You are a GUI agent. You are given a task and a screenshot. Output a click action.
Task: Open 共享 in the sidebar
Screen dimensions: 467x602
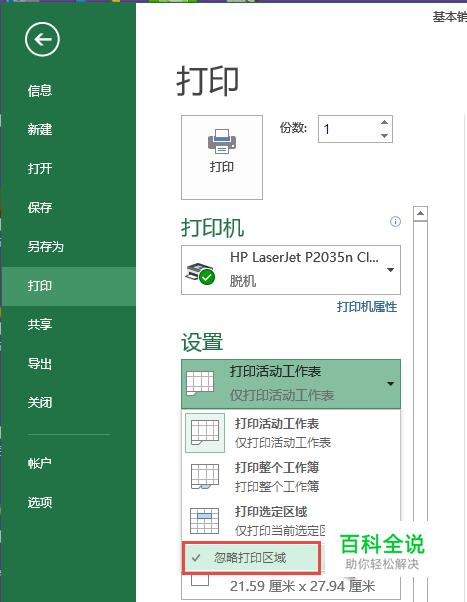(40, 325)
